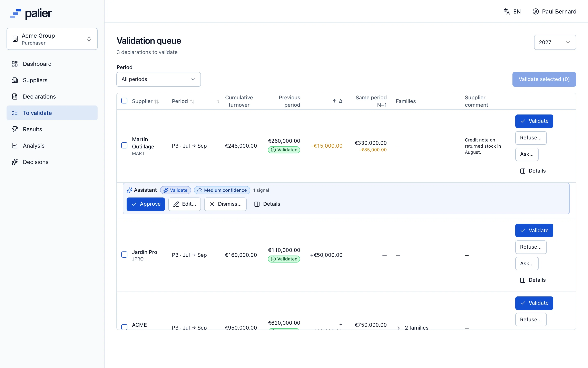Sort by Cumulative turnover arrows icon
588x368 pixels.
(x=218, y=101)
